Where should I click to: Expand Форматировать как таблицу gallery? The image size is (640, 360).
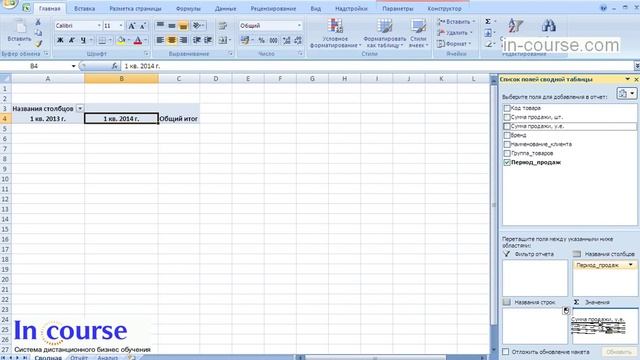tap(384, 33)
